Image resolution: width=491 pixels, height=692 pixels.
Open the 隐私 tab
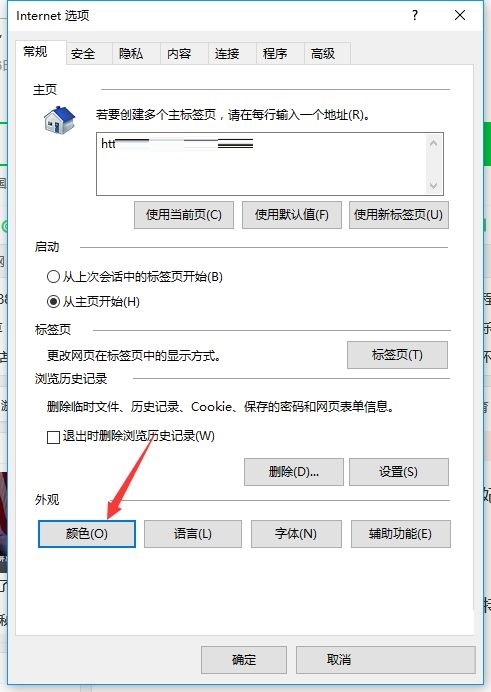(131, 54)
